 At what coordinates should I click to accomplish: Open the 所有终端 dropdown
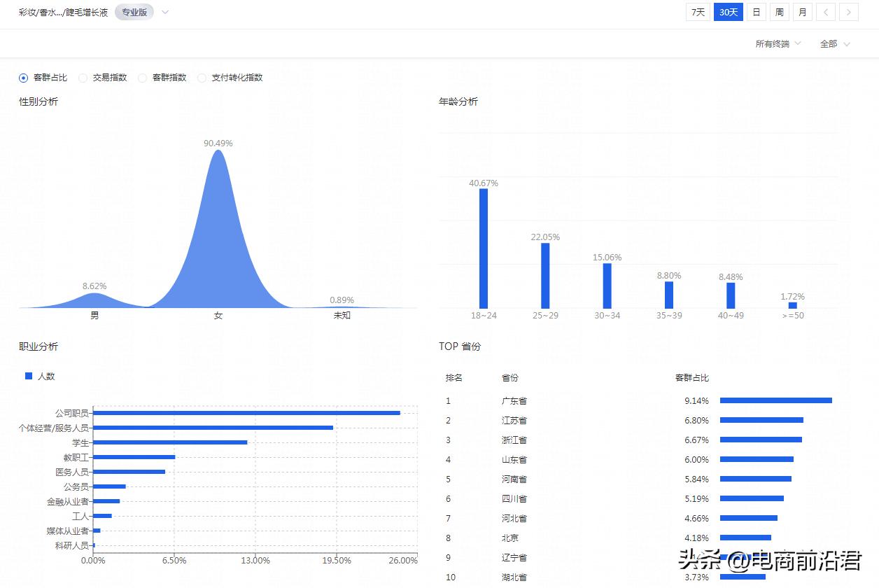tap(778, 44)
